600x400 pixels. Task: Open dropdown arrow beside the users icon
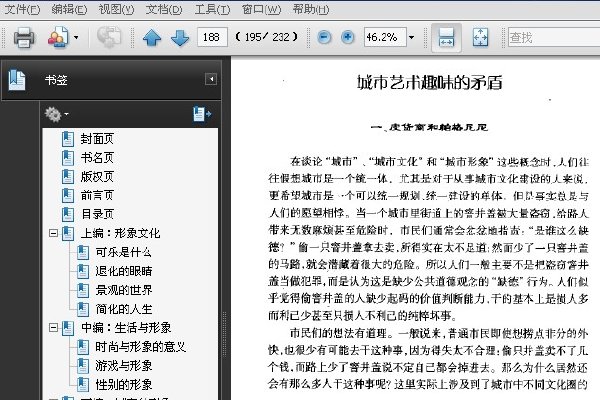point(76,38)
